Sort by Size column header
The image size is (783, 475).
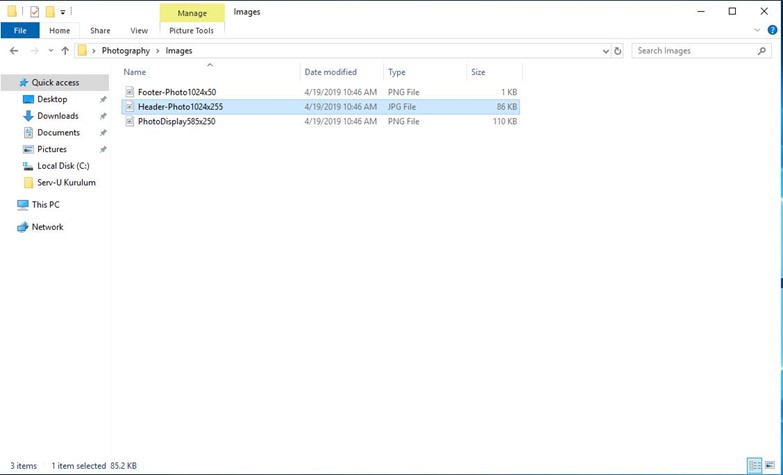(x=478, y=72)
